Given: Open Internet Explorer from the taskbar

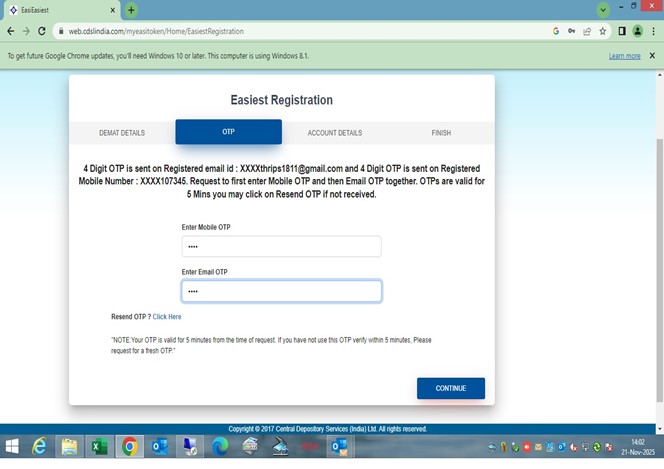Looking at the screenshot, I should [x=41, y=446].
